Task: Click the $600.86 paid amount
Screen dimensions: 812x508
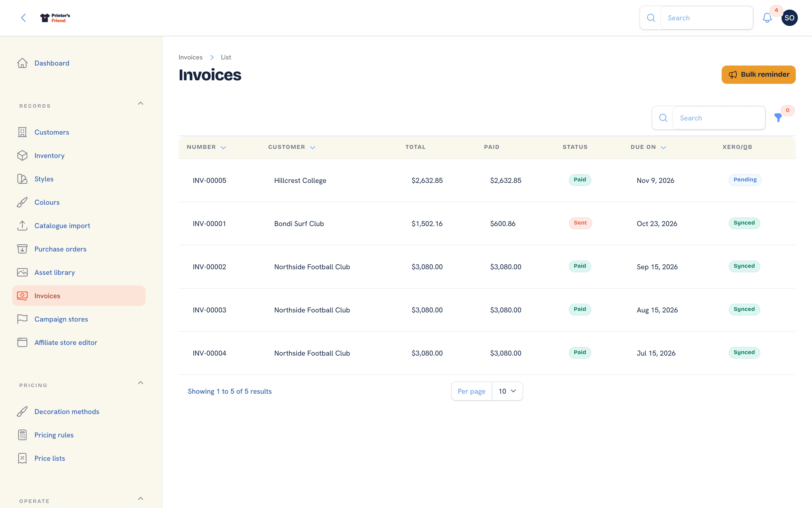Action: click(503, 224)
